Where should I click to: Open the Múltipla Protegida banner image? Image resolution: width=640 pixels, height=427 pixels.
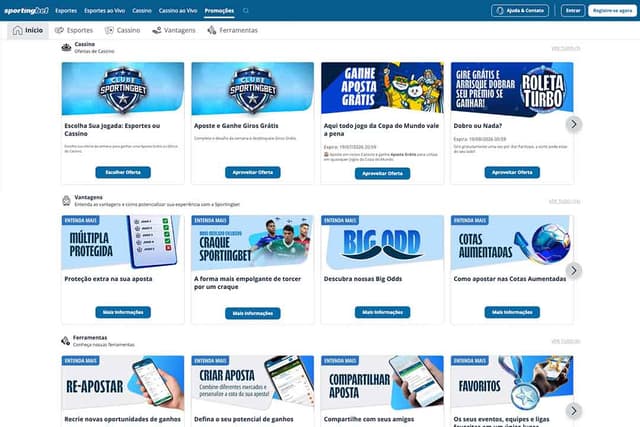(123, 242)
